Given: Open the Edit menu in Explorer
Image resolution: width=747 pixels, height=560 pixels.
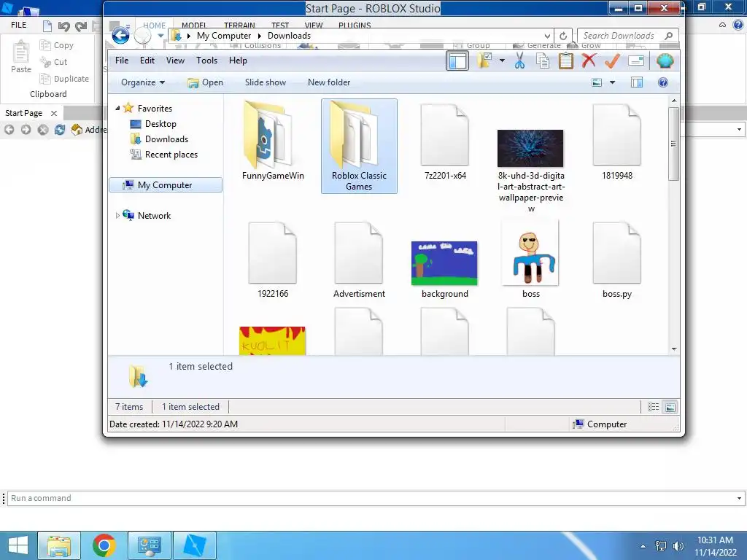Looking at the screenshot, I should 147,61.
